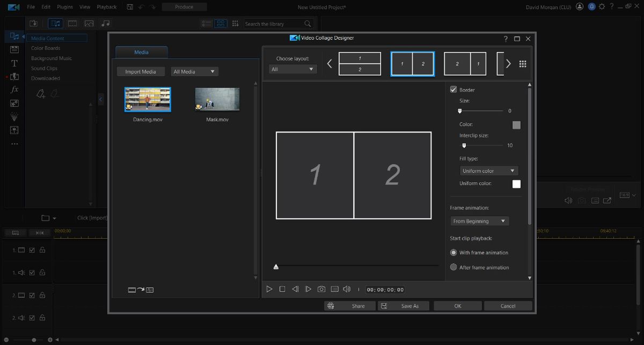The width and height of the screenshot is (644, 345).
Task: Select the Title Room in the sidebar
Action: click(13, 63)
